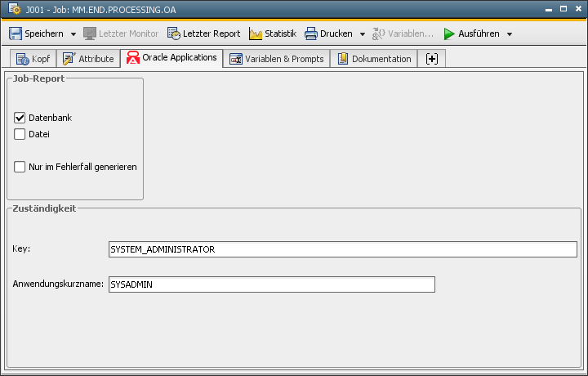588x376 pixels.
Task: Expand the Drucken dropdown arrow
Action: point(363,34)
